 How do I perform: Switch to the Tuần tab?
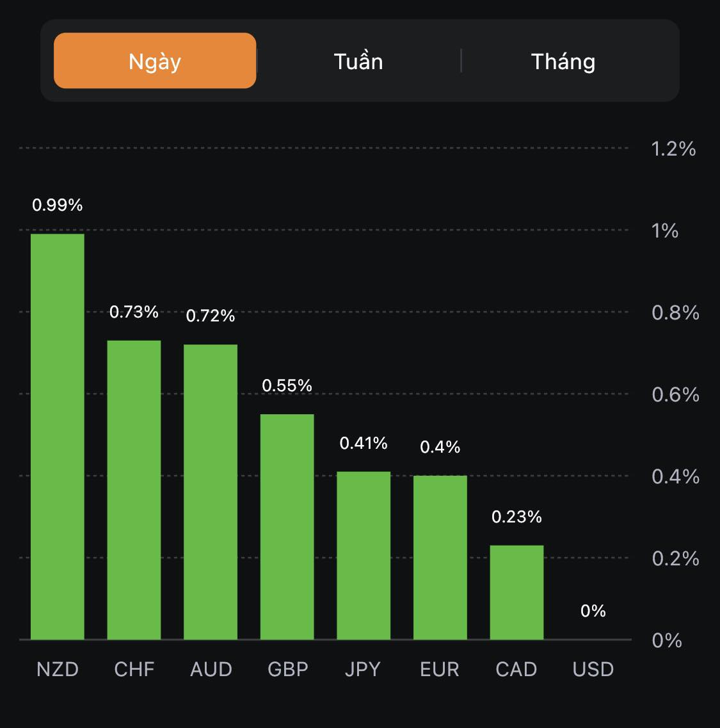358,61
